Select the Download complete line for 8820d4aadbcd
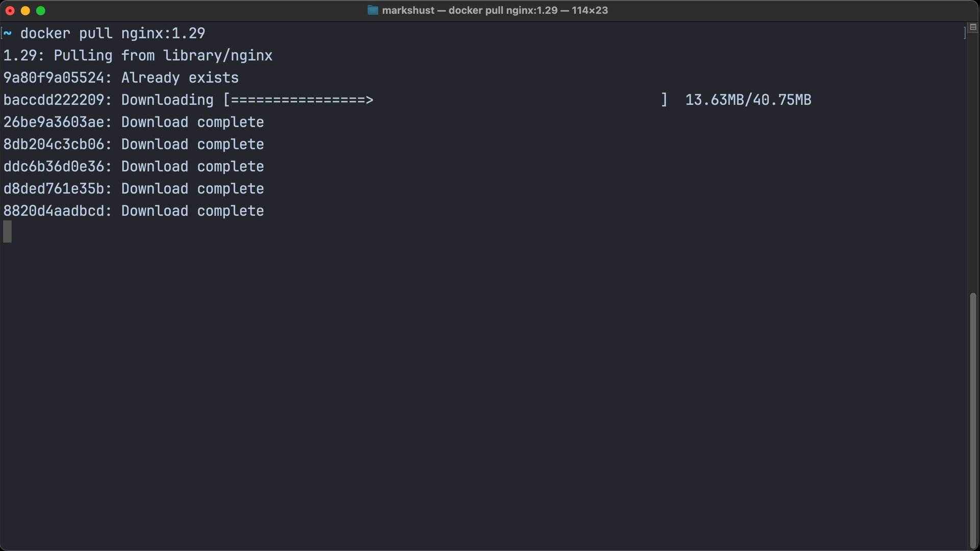Screen dimensions: 980x551 (134, 211)
